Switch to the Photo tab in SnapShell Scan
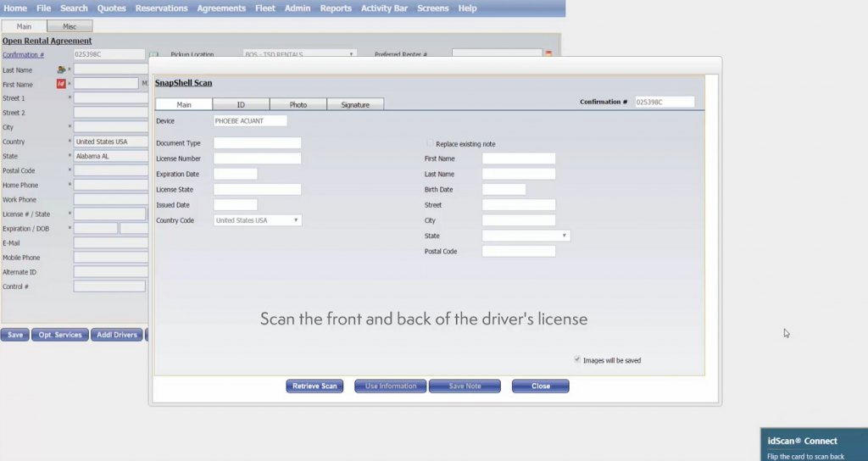868x461 pixels. (298, 104)
